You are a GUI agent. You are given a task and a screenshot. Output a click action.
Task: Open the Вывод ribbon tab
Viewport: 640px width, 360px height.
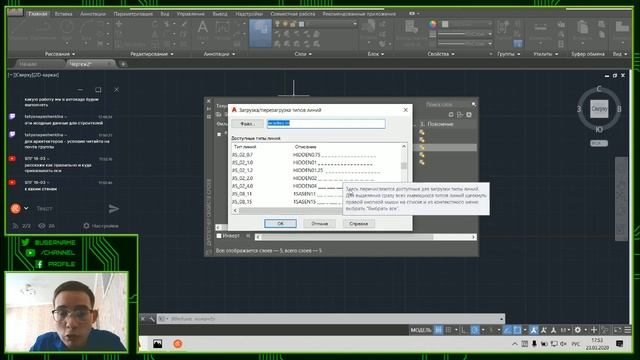tap(220, 14)
